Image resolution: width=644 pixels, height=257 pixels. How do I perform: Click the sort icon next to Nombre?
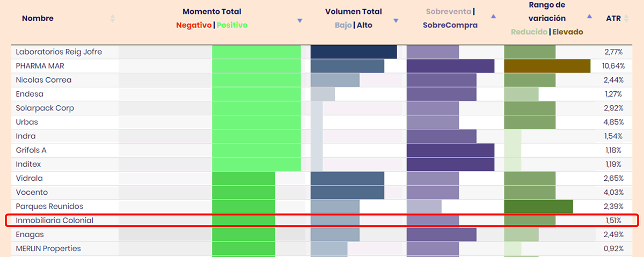click(112, 18)
